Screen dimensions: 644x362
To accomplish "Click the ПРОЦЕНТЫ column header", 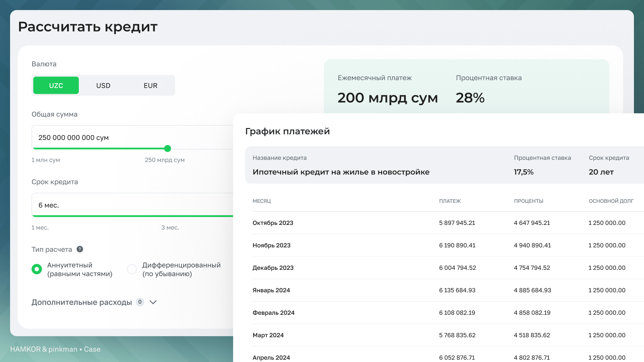I will click(x=529, y=201).
